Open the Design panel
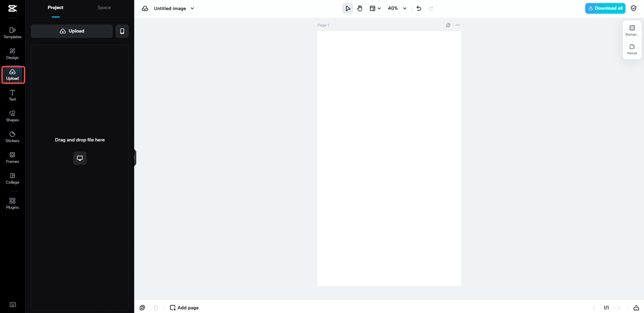This screenshot has width=644, height=313. pos(12,53)
